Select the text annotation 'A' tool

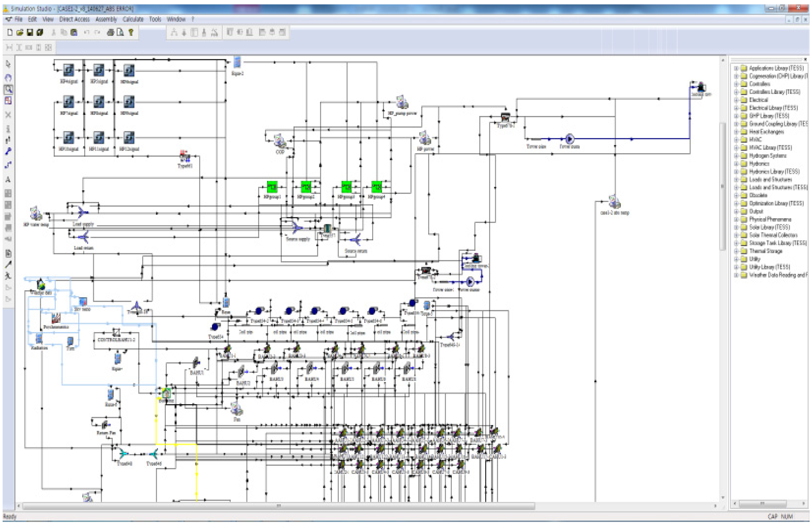pos(8,180)
